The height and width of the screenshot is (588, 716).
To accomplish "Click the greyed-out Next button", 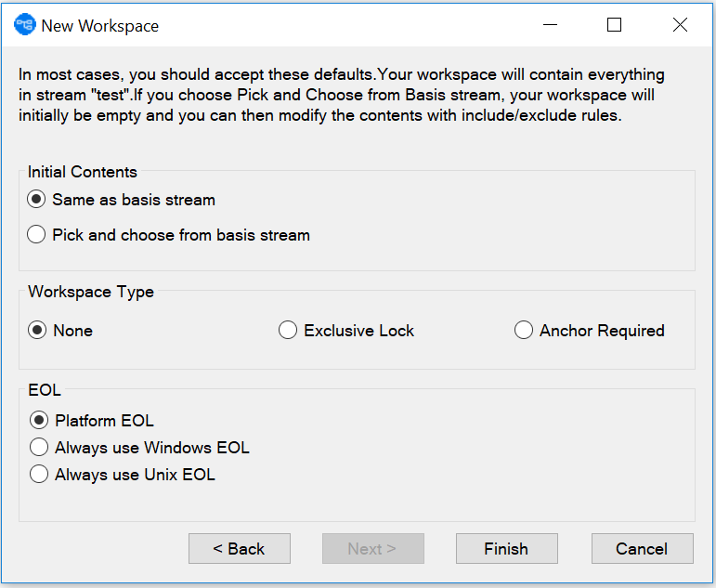I will (372, 549).
